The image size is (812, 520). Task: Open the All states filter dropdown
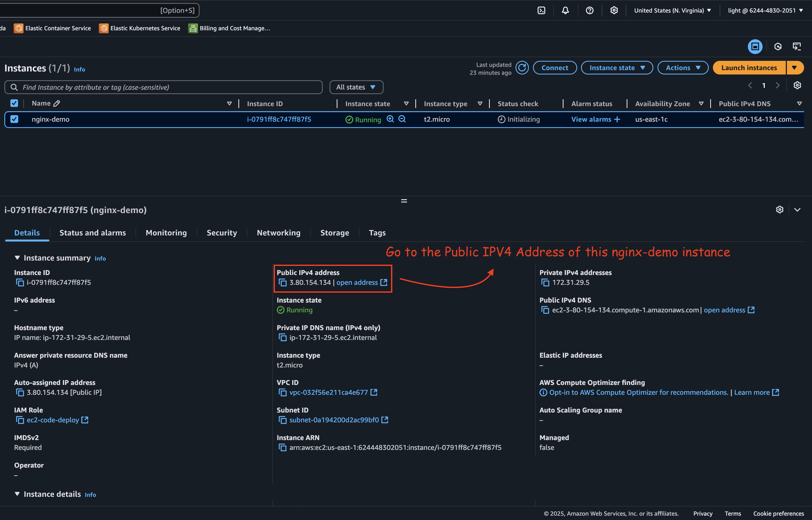(356, 87)
